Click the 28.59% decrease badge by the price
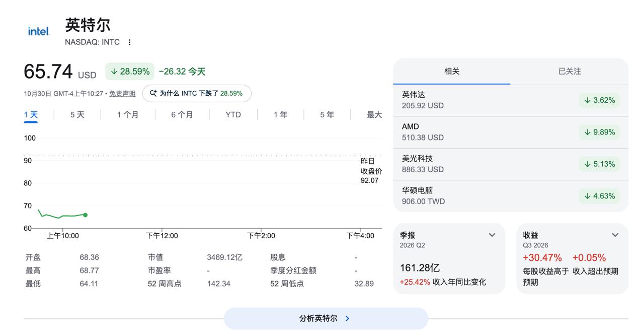644x336 pixels. pyautogui.click(x=130, y=72)
